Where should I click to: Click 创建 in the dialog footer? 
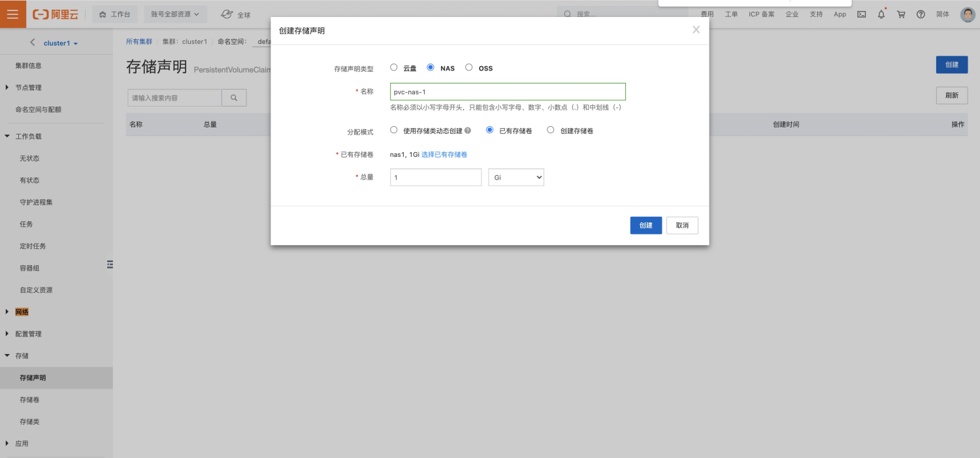tap(646, 225)
